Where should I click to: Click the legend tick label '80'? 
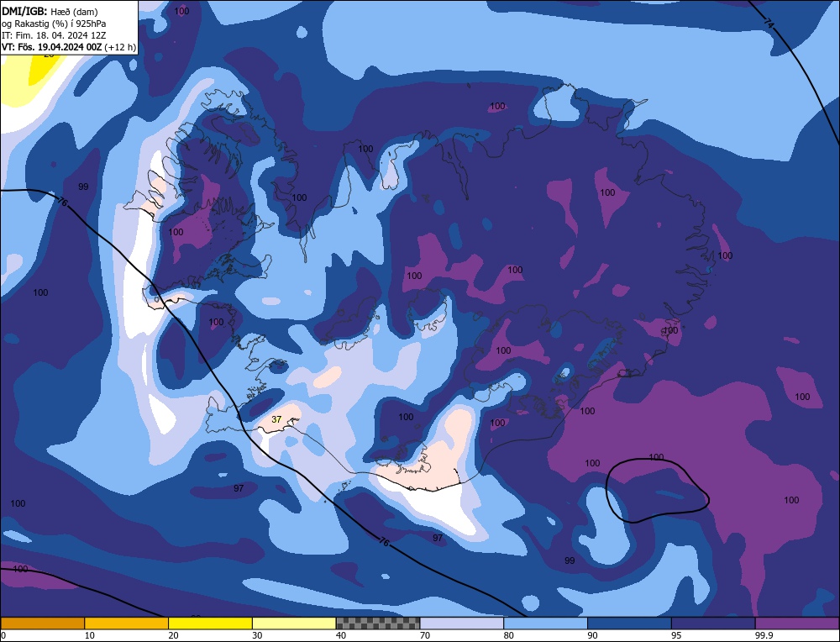click(508, 635)
